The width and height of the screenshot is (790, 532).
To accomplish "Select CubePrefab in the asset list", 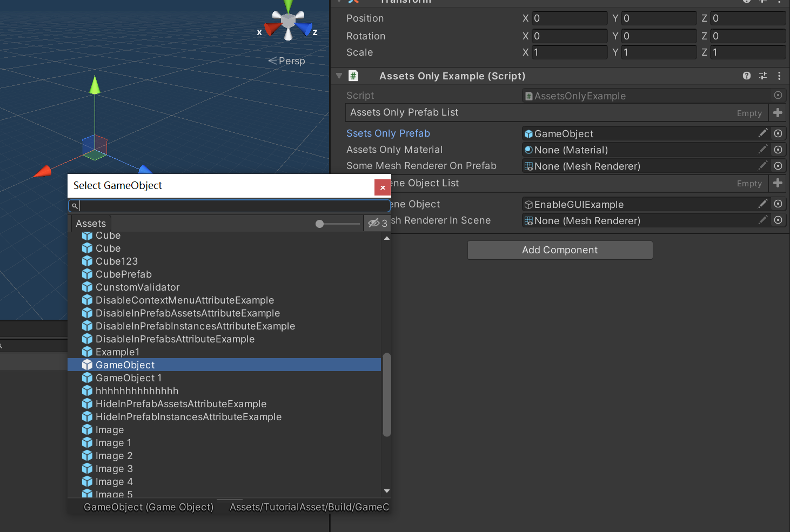I will click(224, 274).
